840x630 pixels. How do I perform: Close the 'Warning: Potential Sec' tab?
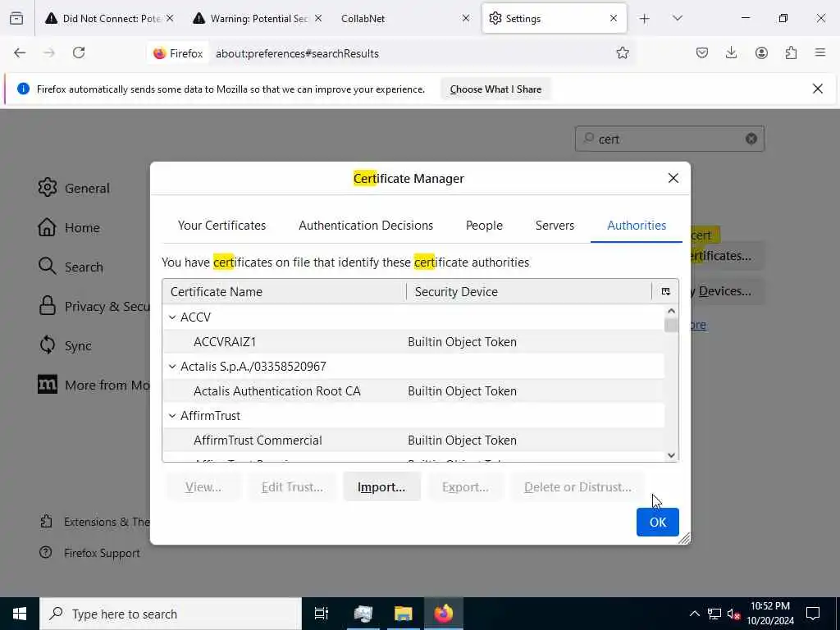[x=318, y=19]
